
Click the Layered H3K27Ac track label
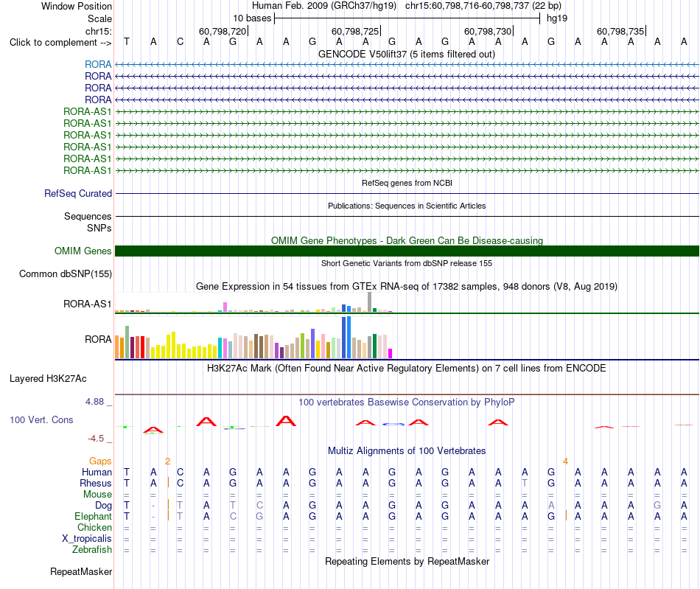[48, 379]
